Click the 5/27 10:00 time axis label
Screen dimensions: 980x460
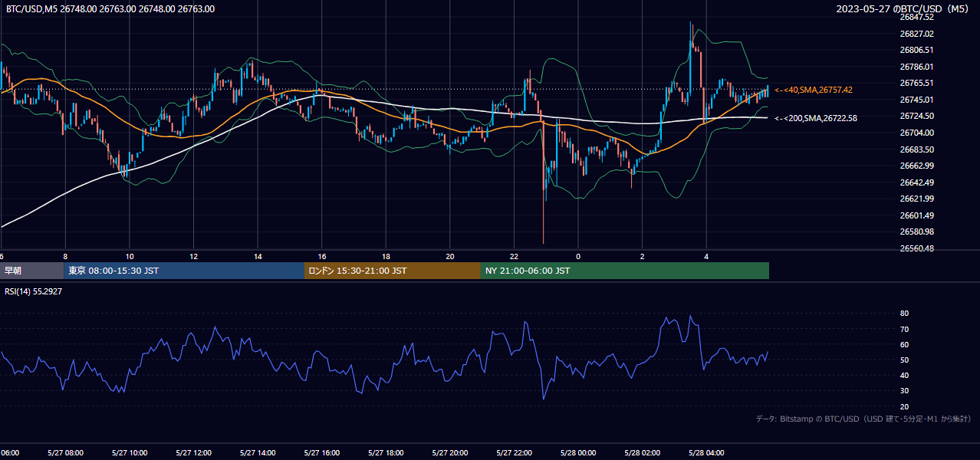pyautogui.click(x=130, y=453)
